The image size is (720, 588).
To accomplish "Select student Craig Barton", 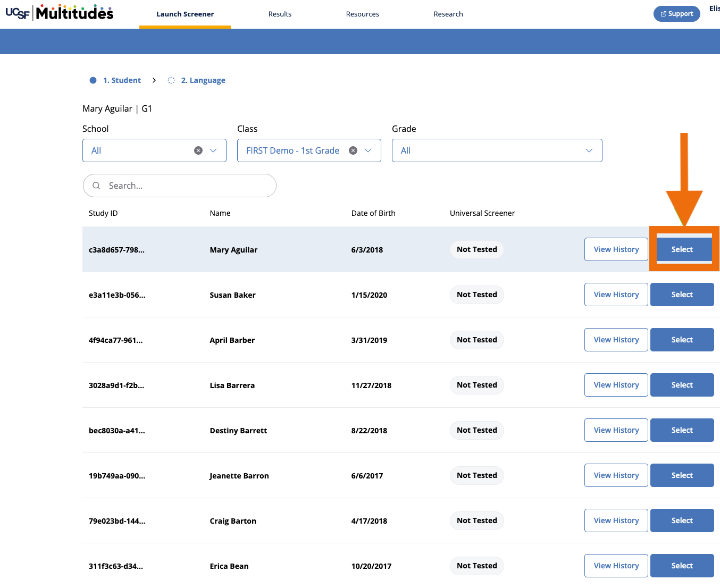I will coord(682,520).
